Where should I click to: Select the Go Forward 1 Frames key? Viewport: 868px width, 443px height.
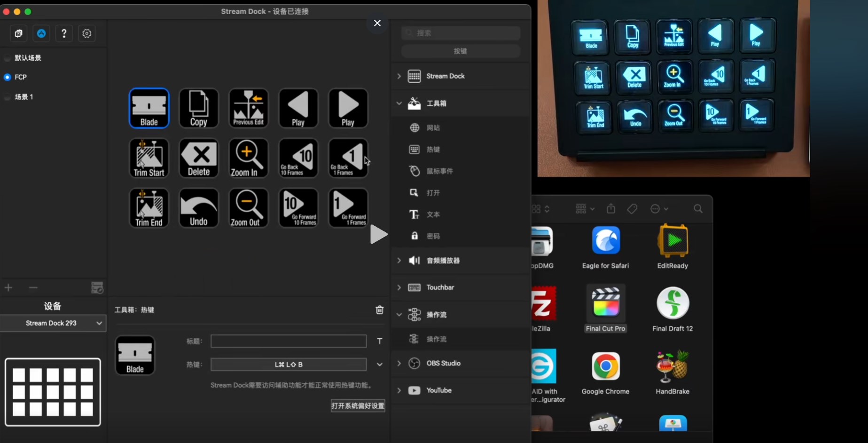[x=348, y=208]
